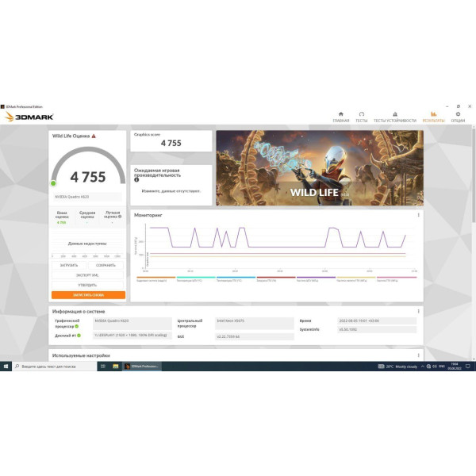Click the 4 755 Graphics score value
Image resolution: width=476 pixels, height=476 pixels.
pos(171,143)
